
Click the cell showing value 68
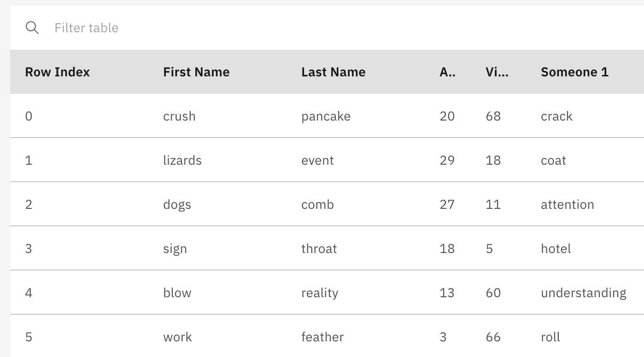(492, 116)
